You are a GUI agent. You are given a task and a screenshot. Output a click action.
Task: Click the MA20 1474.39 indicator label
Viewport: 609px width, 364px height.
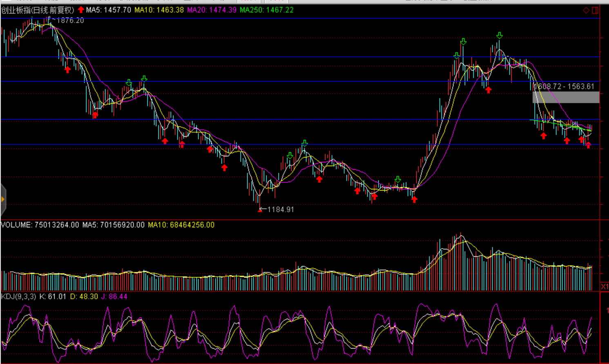212,10
